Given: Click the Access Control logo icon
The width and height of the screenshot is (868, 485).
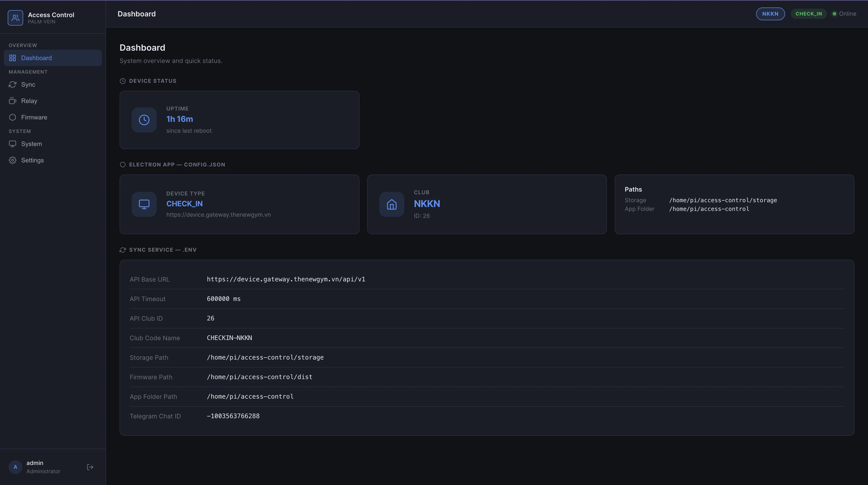Looking at the screenshot, I should click(15, 18).
